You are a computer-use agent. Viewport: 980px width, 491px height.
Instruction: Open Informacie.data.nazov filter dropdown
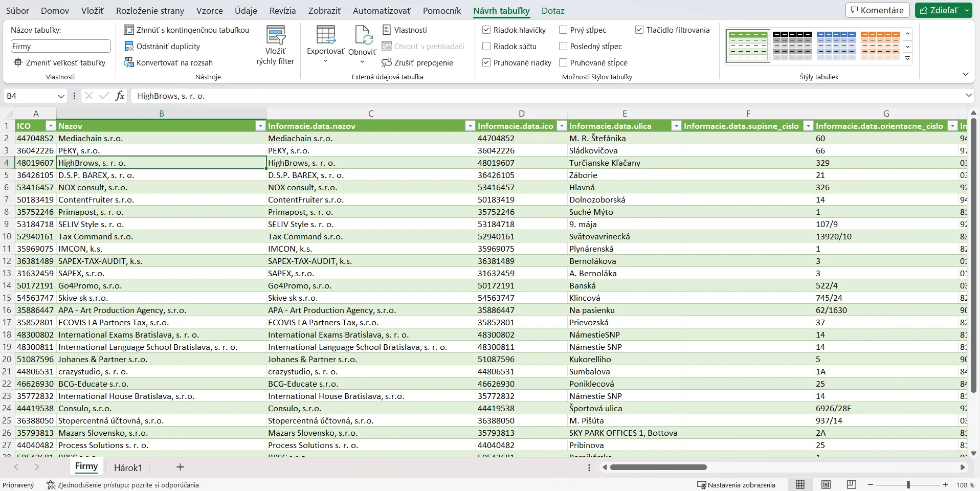tap(470, 126)
